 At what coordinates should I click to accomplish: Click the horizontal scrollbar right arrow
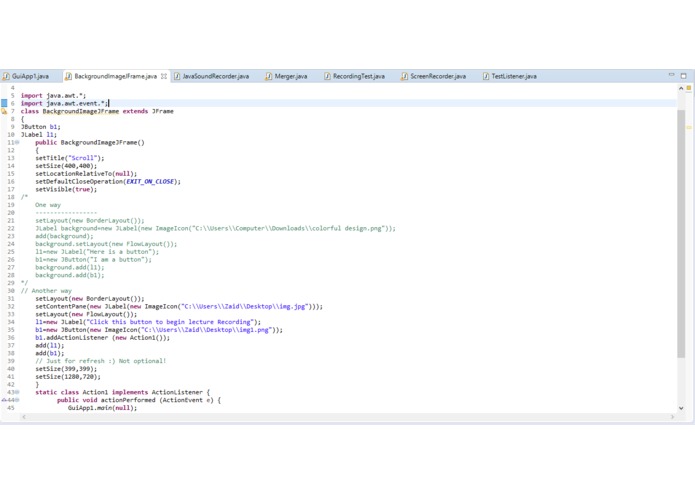[x=672, y=417]
